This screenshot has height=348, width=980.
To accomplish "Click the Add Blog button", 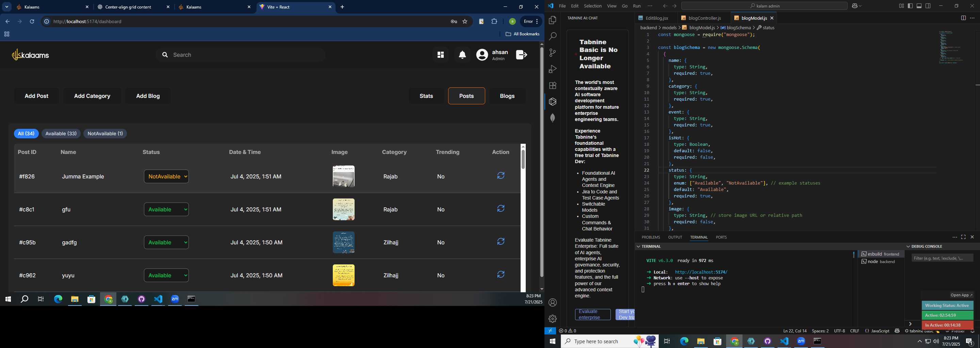I will [x=148, y=96].
